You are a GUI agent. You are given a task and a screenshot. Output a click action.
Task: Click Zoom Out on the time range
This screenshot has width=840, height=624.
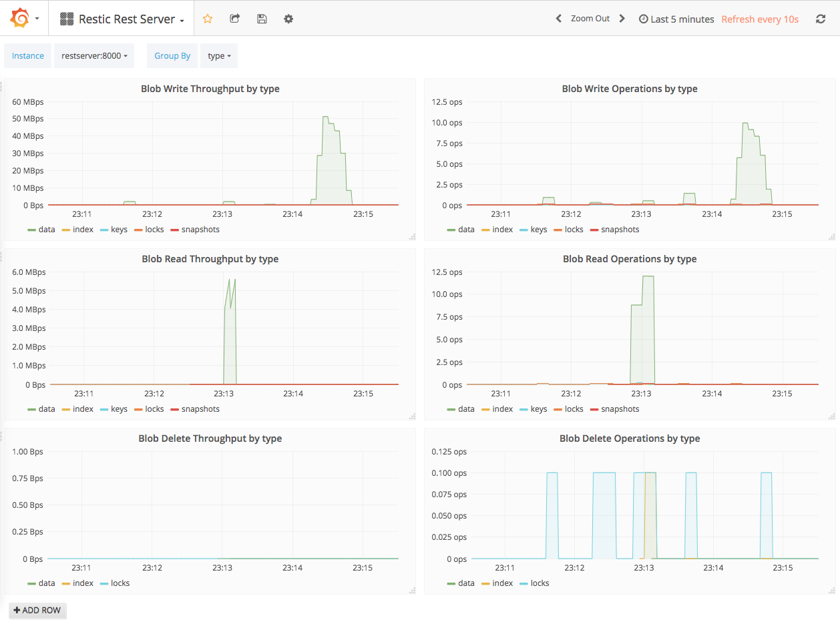click(590, 19)
